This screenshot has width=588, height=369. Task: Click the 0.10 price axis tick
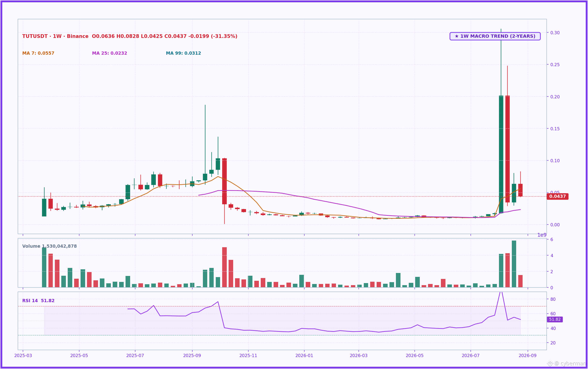coord(555,161)
